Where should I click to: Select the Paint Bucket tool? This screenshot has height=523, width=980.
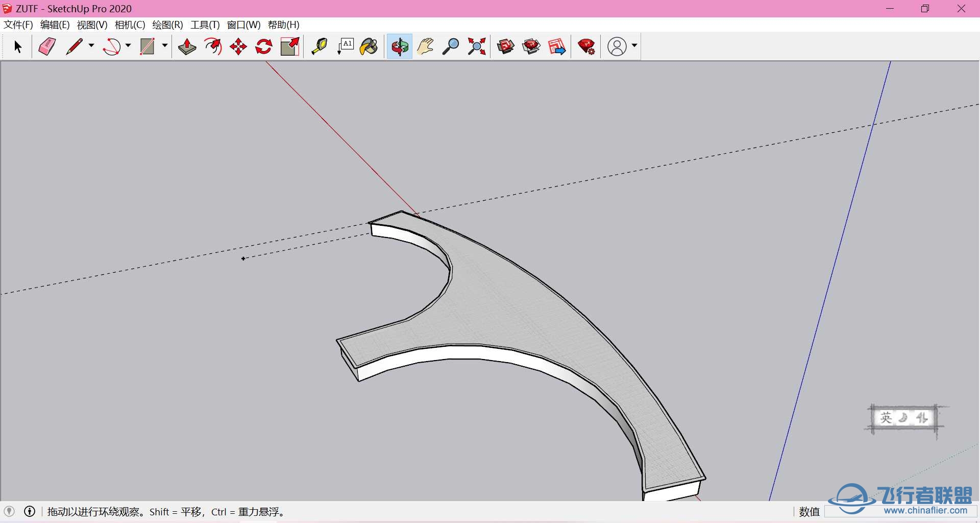coord(369,46)
